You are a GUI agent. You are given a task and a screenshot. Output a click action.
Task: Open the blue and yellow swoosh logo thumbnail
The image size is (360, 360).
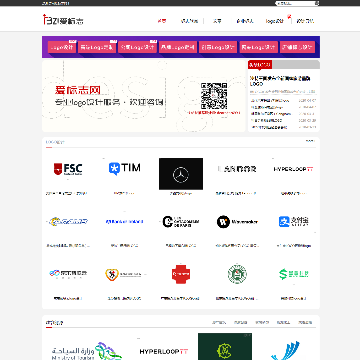point(68,221)
